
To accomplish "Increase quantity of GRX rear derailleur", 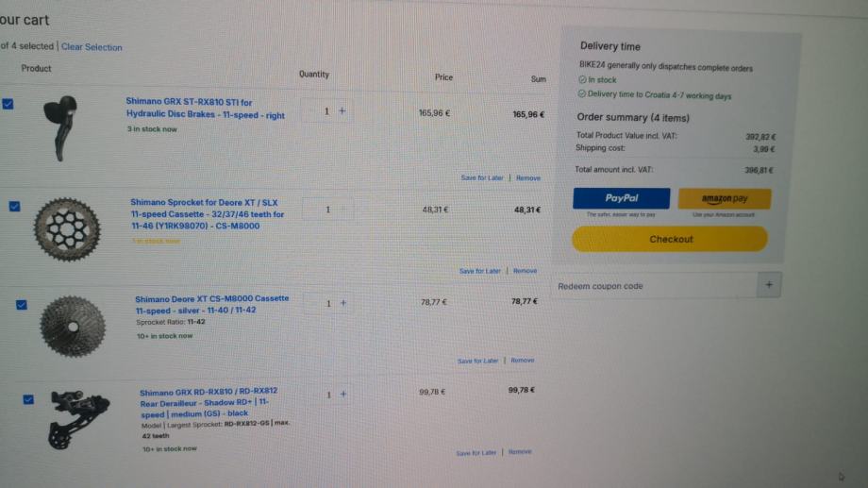I will point(343,395).
